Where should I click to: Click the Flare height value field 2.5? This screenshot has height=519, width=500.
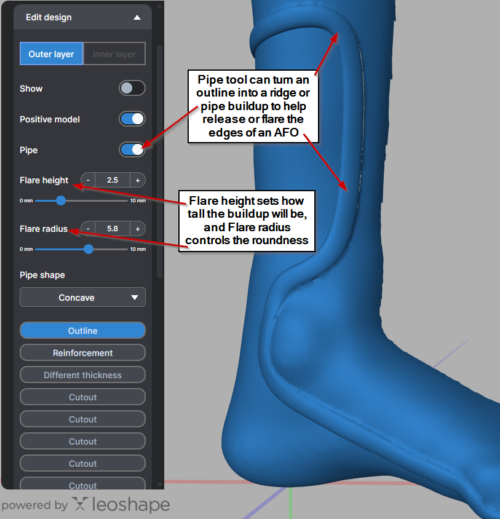pyautogui.click(x=113, y=180)
